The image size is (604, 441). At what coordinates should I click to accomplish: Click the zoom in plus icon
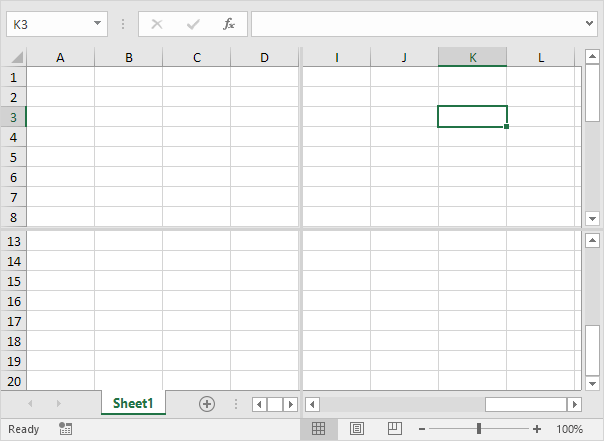point(537,429)
